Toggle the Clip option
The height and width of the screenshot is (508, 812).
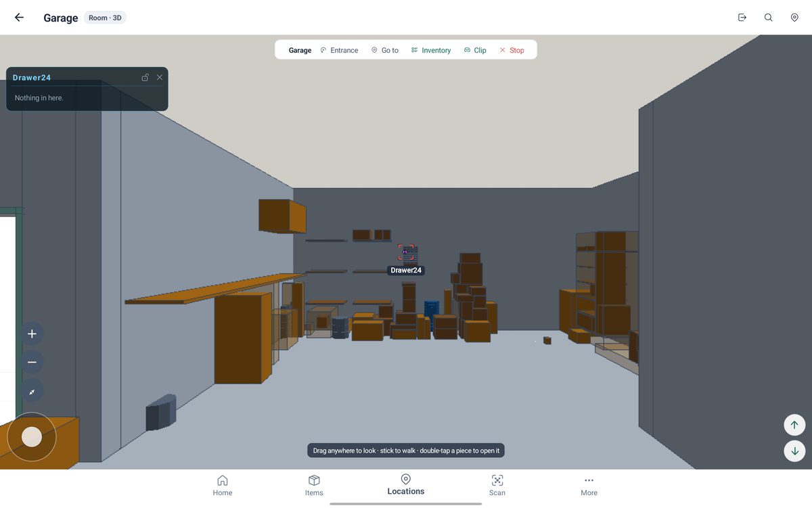(x=475, y=50)
